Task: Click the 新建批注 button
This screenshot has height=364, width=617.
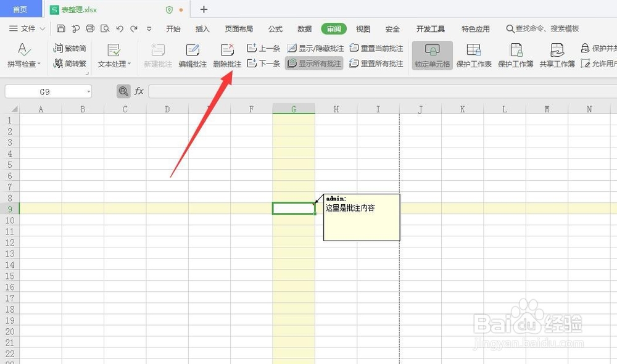Action: click(158, 56)
